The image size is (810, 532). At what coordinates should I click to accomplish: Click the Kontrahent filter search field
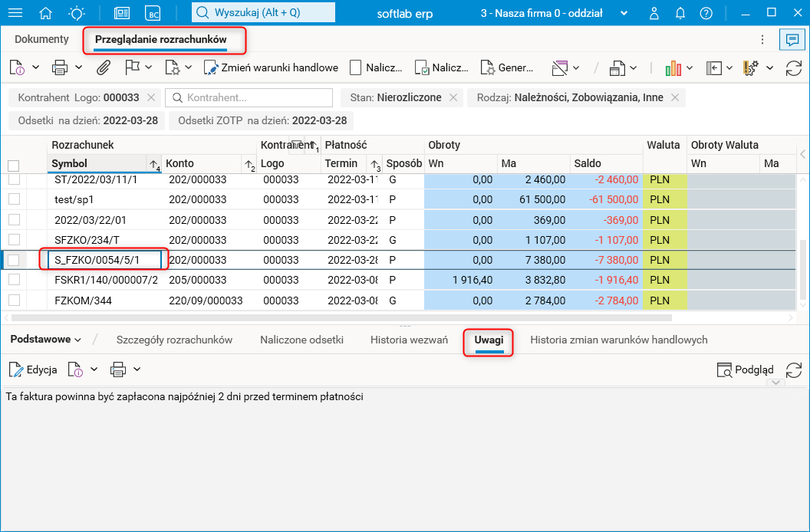249,98
